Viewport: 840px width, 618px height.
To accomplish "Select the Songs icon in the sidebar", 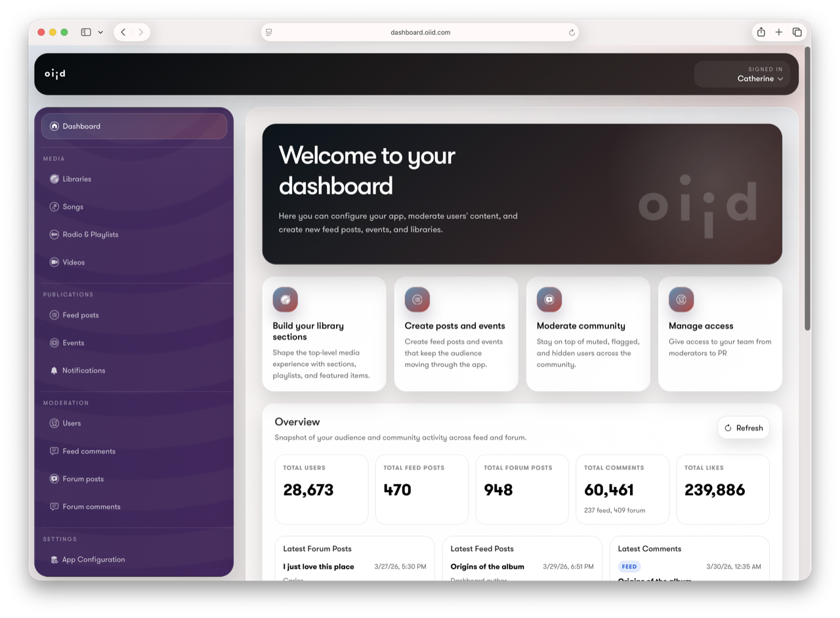I will pyautogui.click(x=54, y=207).
